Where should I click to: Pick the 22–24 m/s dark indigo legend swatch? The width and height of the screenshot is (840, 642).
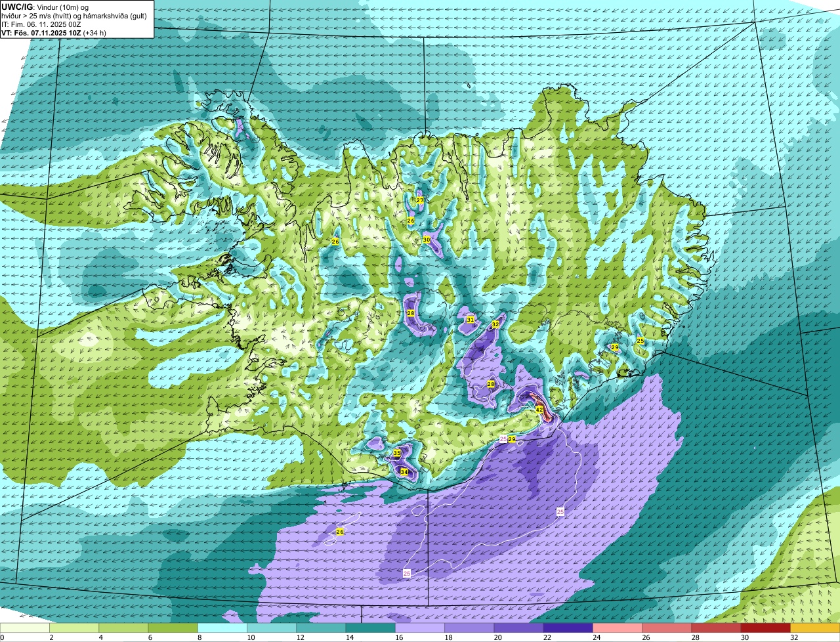coord(568,628)
